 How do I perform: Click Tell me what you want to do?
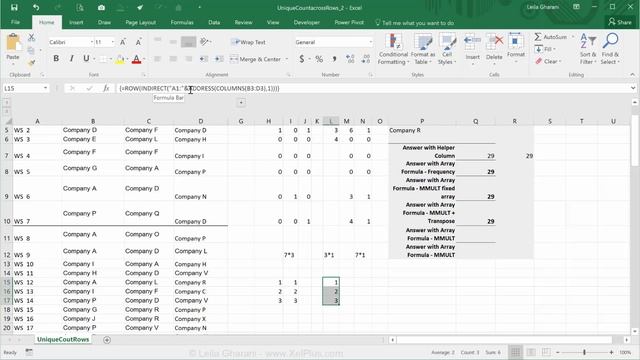[x=414, y=23]
